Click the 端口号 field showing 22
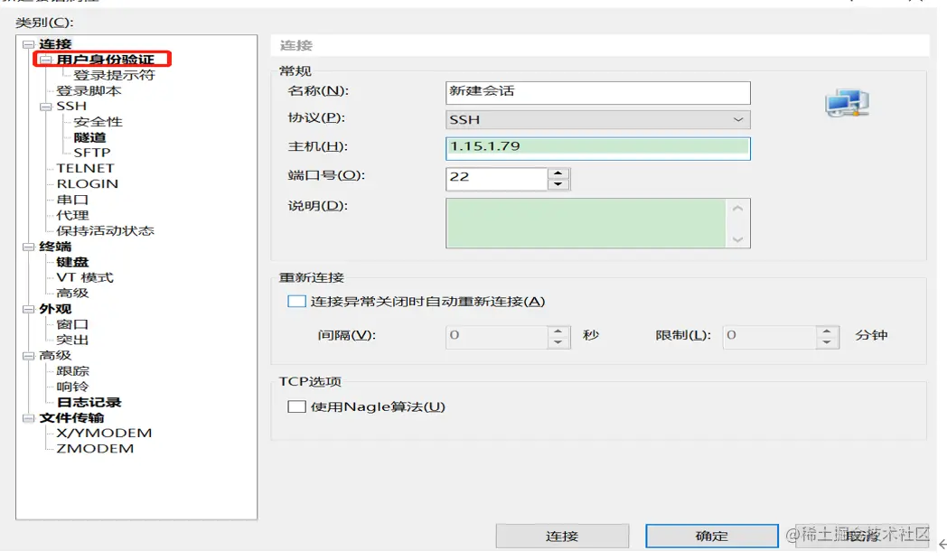Image resolution: width=947 pixels, height=560 pixels. [496, 178]
